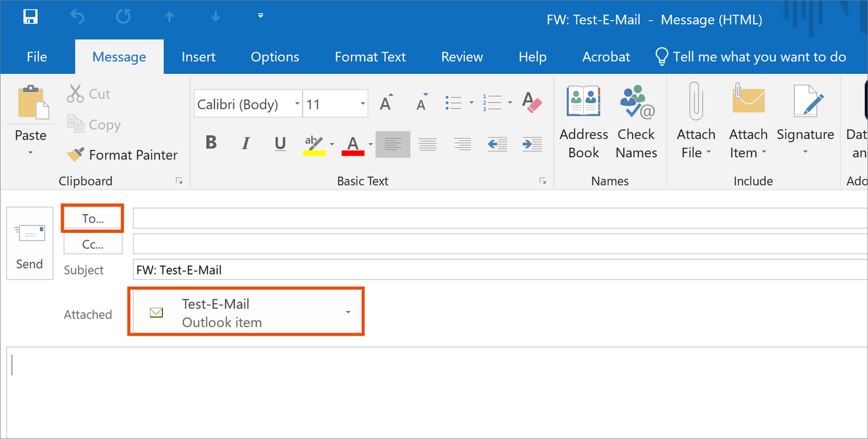Switch to the Insert tab
This screenshot has height=439, width=868.
pyautogui.click(x=198, y=57)
